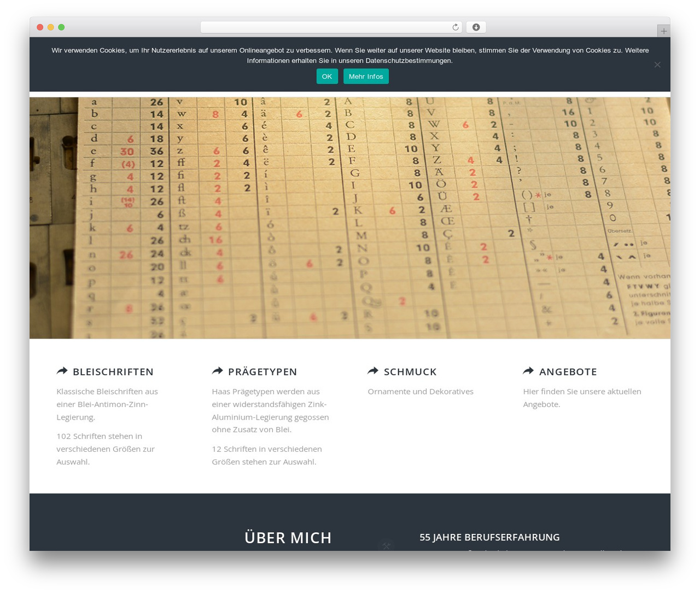
Task: Click the round tools icon near Über Mich
Action: [386, 545]
